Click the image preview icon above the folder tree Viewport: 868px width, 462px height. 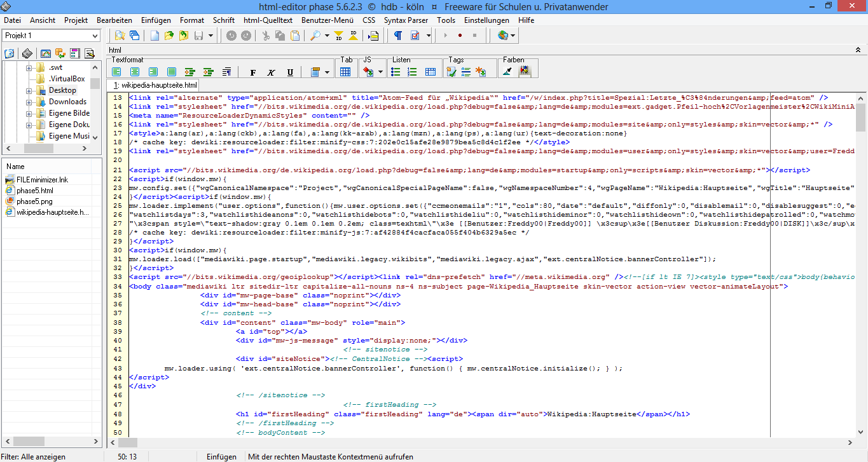point(46,53)
